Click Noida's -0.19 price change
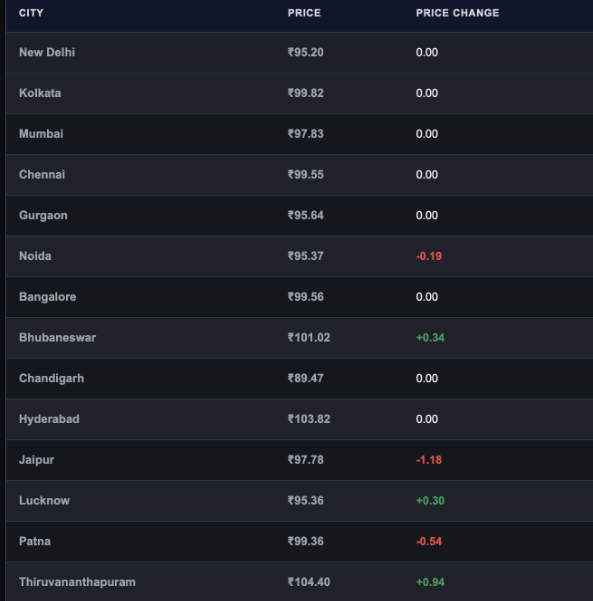The image size is (593, 601). 429,256
